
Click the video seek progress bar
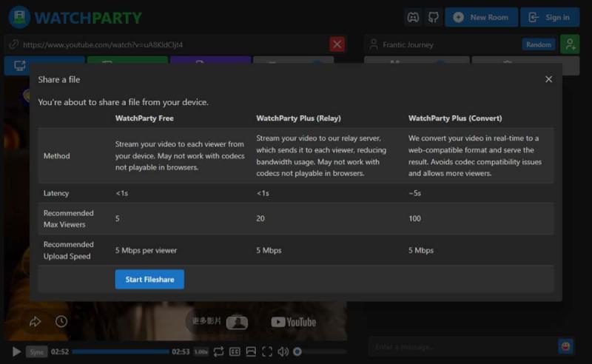[121, 352]
